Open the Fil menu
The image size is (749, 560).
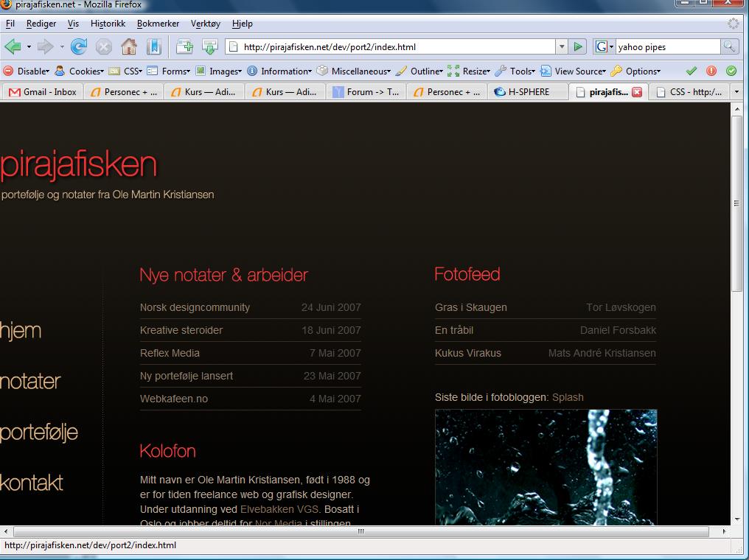coord(10,24)
